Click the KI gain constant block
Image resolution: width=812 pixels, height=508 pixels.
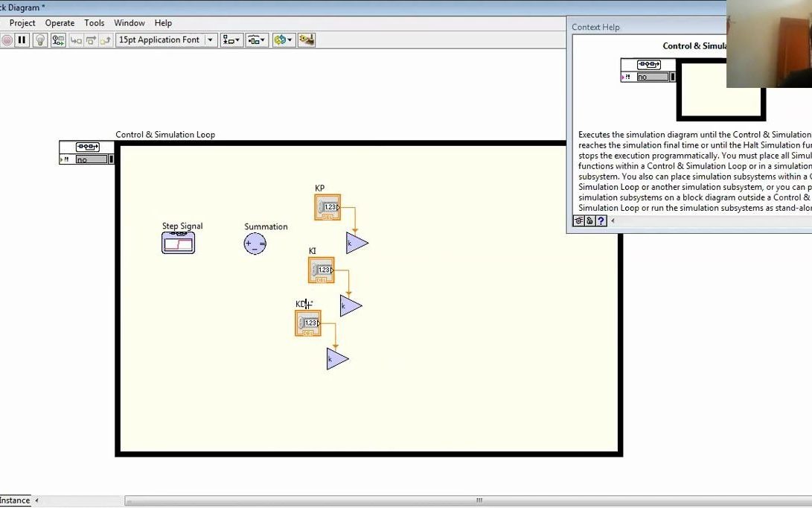point(321,270)
